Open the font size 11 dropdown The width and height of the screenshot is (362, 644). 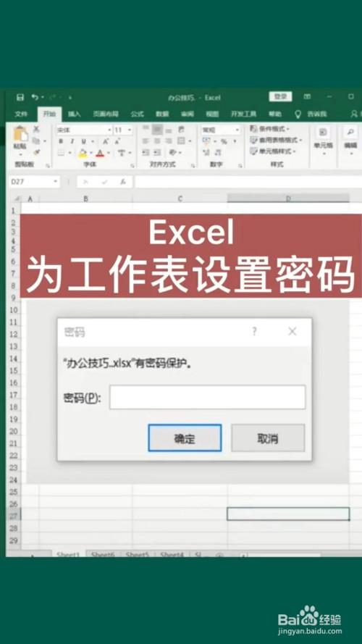pyautogui.click(x=130, y=130)
